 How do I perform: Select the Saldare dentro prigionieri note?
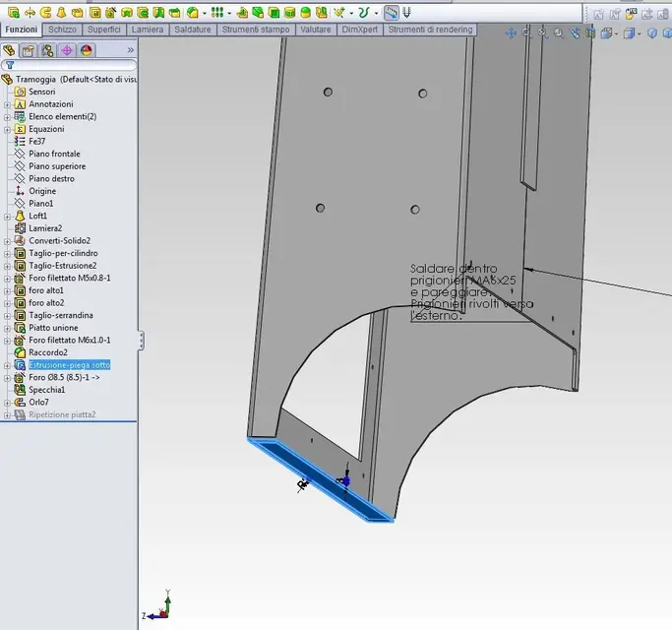tap(471, 291)
